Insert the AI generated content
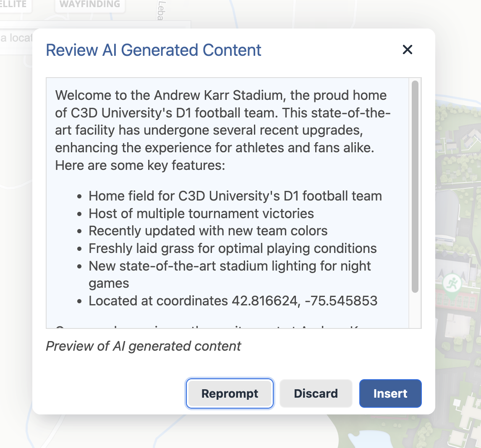This screenshot has width=481, height=448. click(390, 393)
